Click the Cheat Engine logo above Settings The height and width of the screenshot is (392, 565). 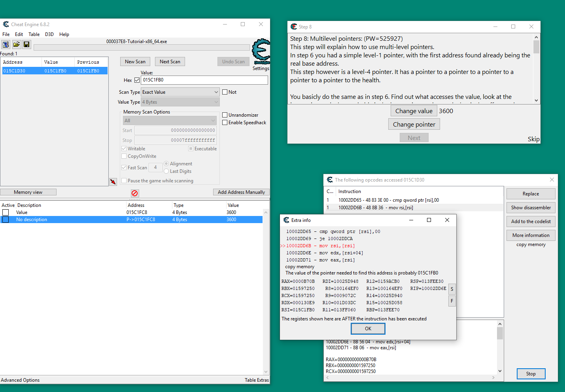(x=261, y=51)
